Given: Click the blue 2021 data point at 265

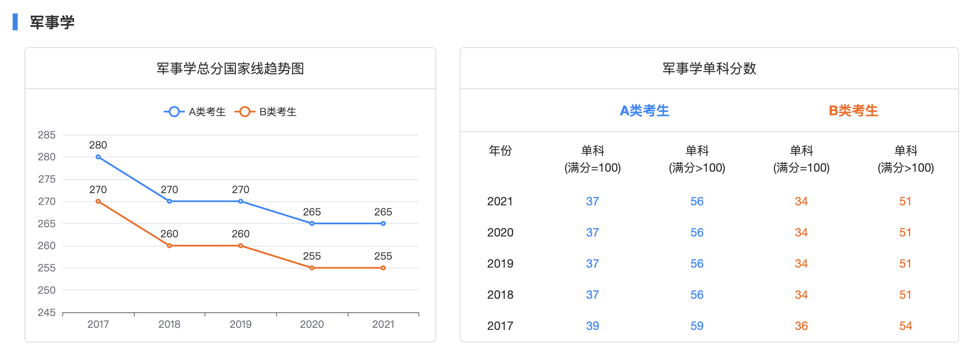Looking at the screenshot, I should coord(383,223).
